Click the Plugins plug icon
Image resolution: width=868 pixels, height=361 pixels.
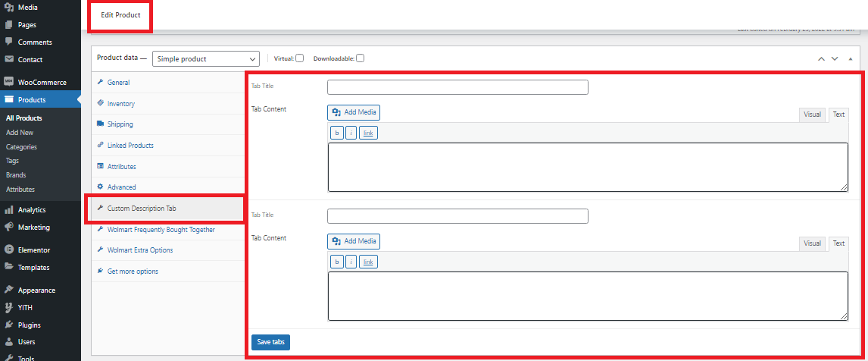click(9, 325)
